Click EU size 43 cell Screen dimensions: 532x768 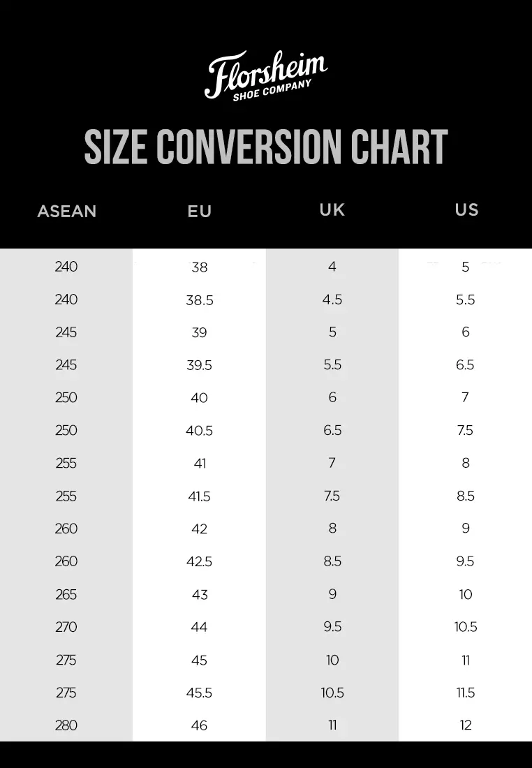click(199, 594)
